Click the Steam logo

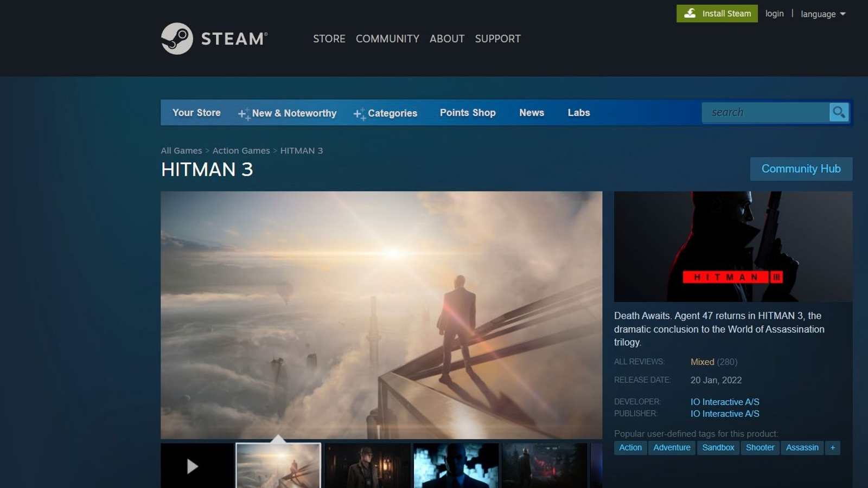click(x=215, y=38)
